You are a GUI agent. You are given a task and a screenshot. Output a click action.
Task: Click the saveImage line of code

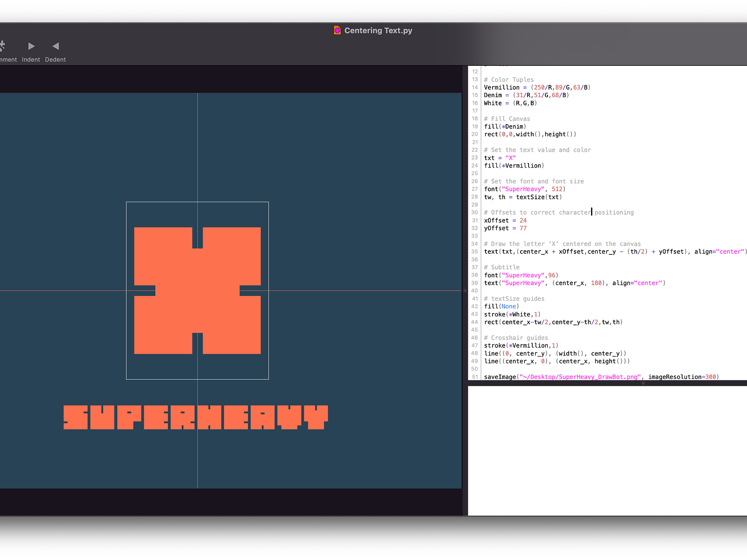pyautogui.click(x=601, y=377)
